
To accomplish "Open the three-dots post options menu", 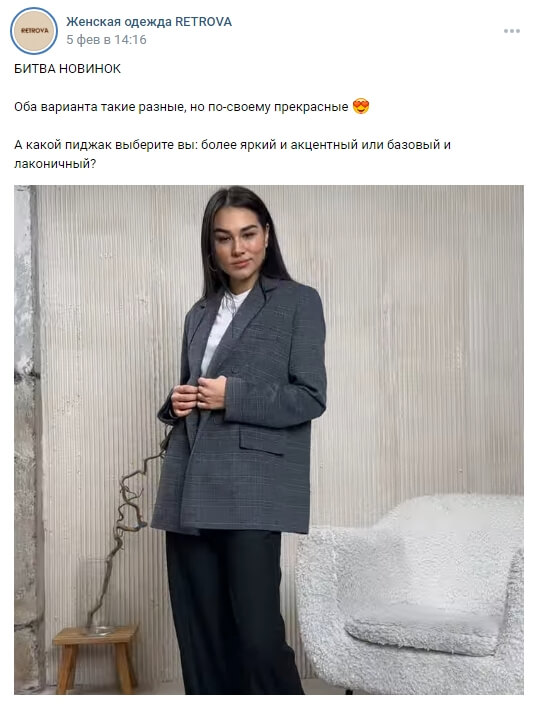I will click(512, 31).
